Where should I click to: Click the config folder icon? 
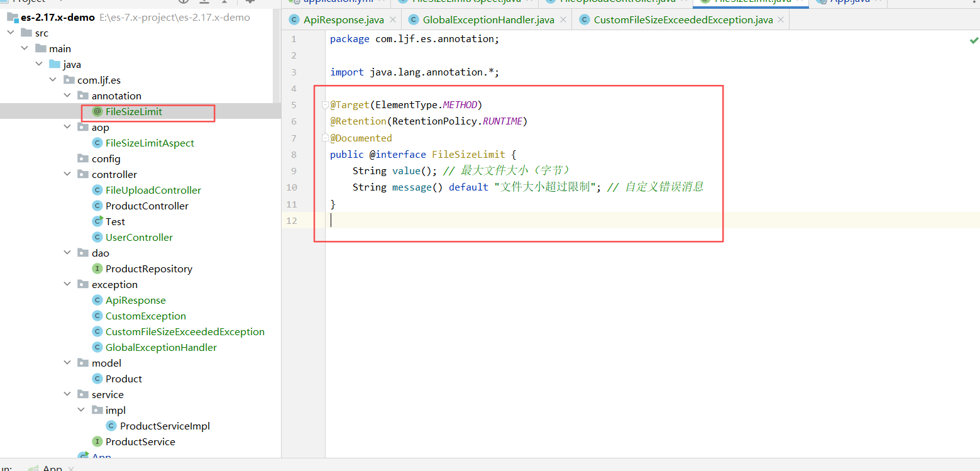(82, 158)
